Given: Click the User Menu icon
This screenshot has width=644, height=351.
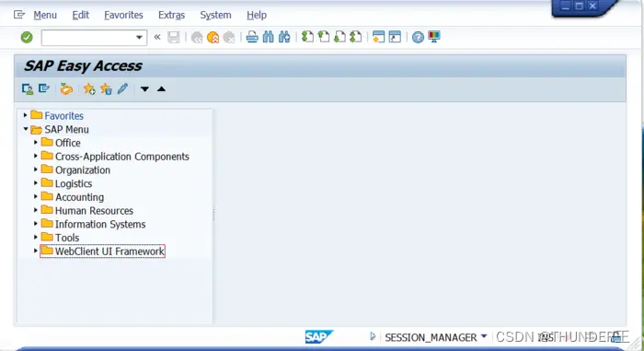Looking at the screenshot, I should pos(28,88).
